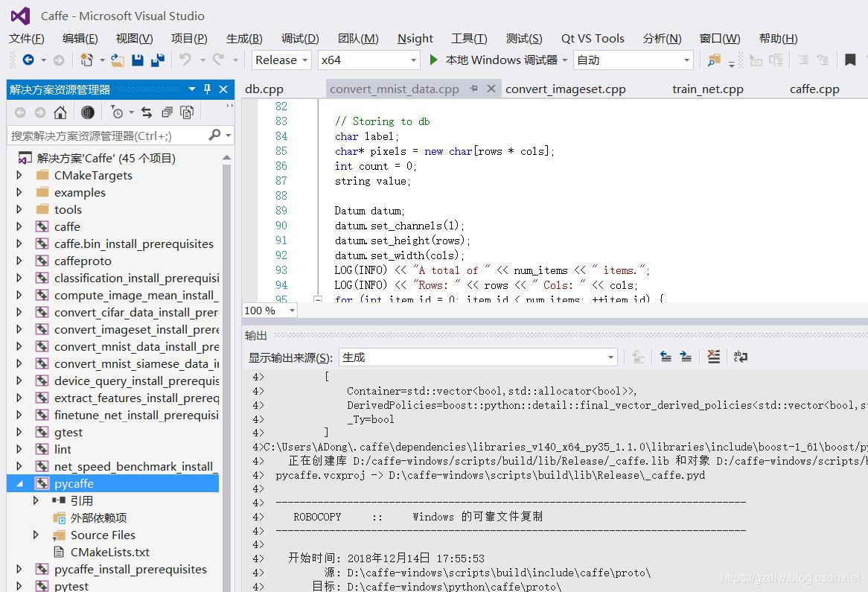Close the convert_mnist_data.cpp tab
The width and height of the screenshot is (868, 592).
pyautogui.click(x=491, y=89)
